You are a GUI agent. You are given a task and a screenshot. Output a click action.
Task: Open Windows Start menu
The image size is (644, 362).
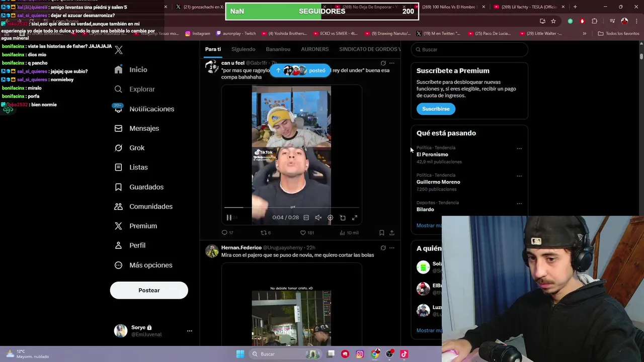[240, 354]
